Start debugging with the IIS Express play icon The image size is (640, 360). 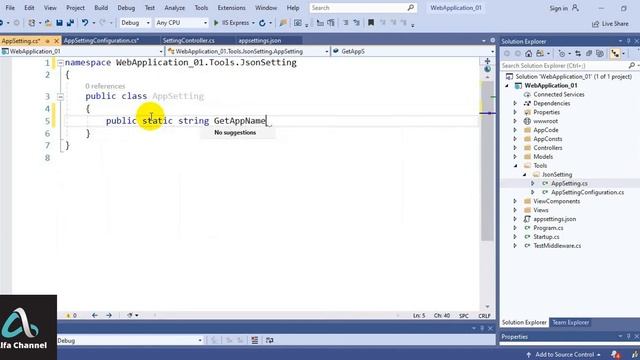pos(216,23)
